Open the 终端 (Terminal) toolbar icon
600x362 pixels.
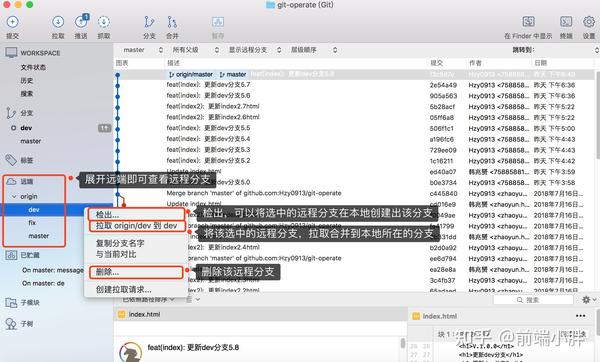(x=566, y=21)
